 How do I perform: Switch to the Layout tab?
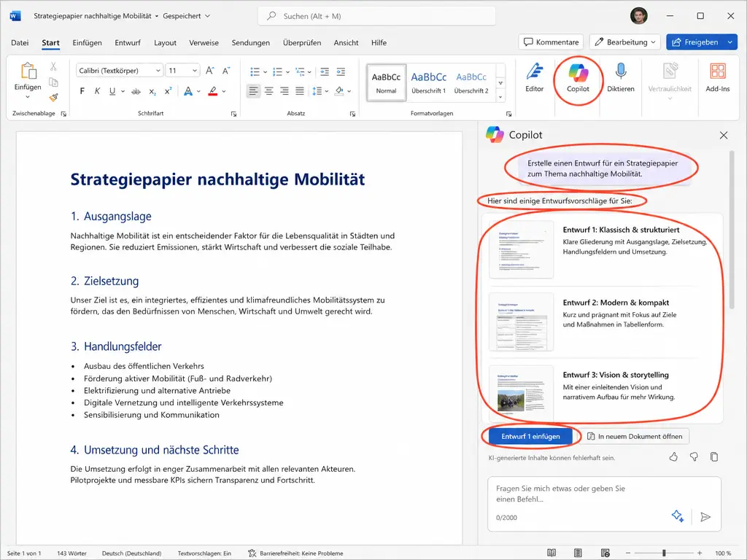165,42
